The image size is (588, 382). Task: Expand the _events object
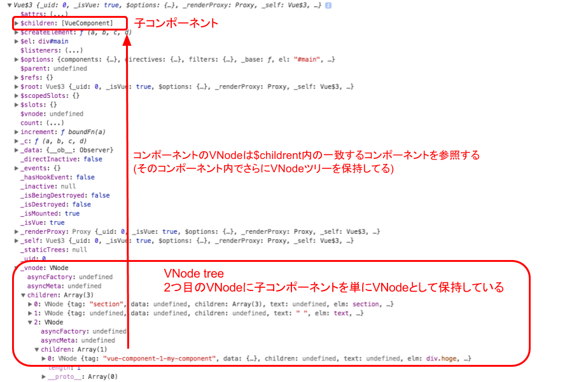pyautogui.click(x=17, y=168)
